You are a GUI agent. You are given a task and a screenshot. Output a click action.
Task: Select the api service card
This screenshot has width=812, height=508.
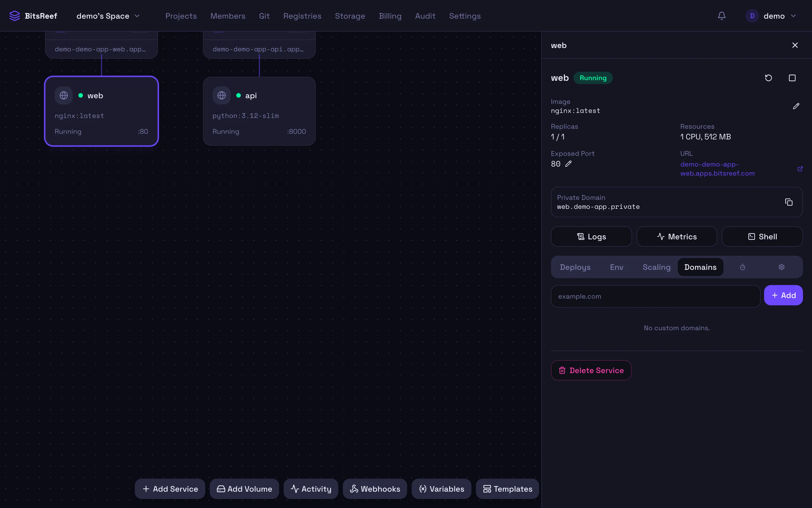(x=259, y=111)
